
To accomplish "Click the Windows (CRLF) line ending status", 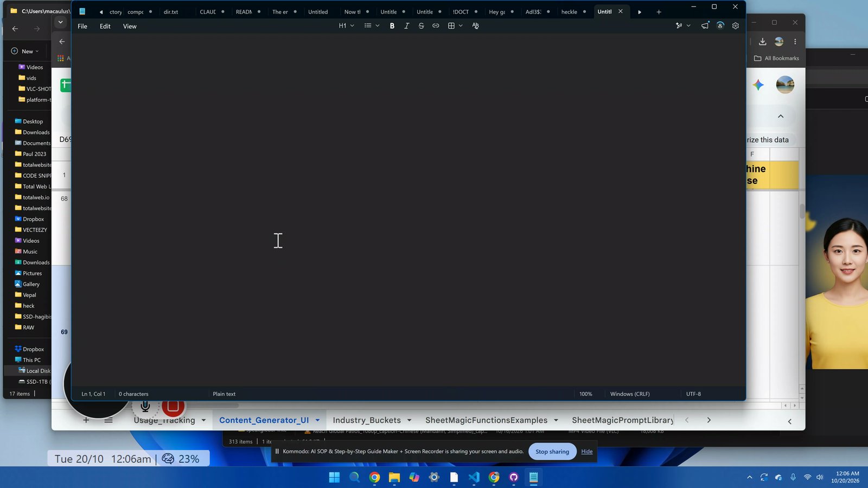I will [x=630, y=394].
